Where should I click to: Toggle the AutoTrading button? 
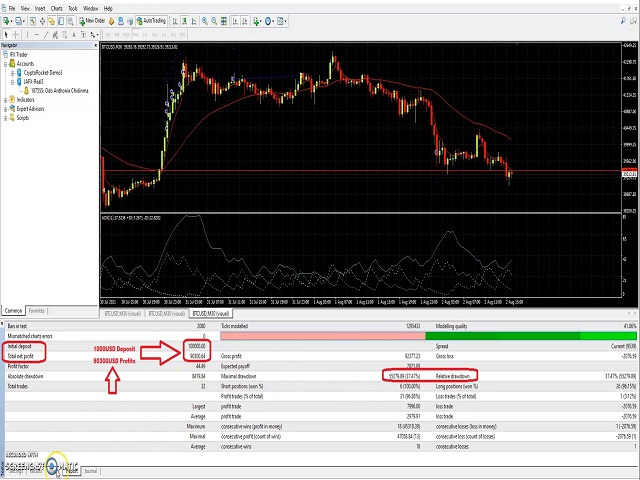point(151,21)
